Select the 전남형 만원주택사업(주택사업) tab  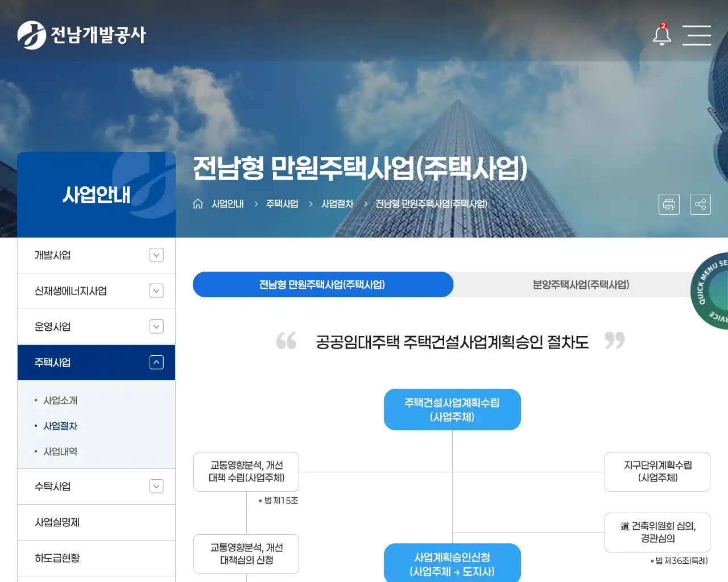point(323,284)
